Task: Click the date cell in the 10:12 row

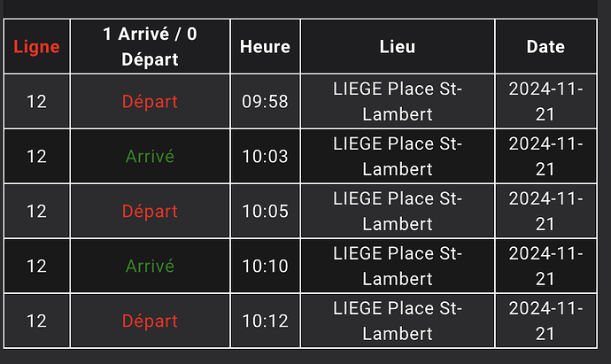Action: [545, 321]
